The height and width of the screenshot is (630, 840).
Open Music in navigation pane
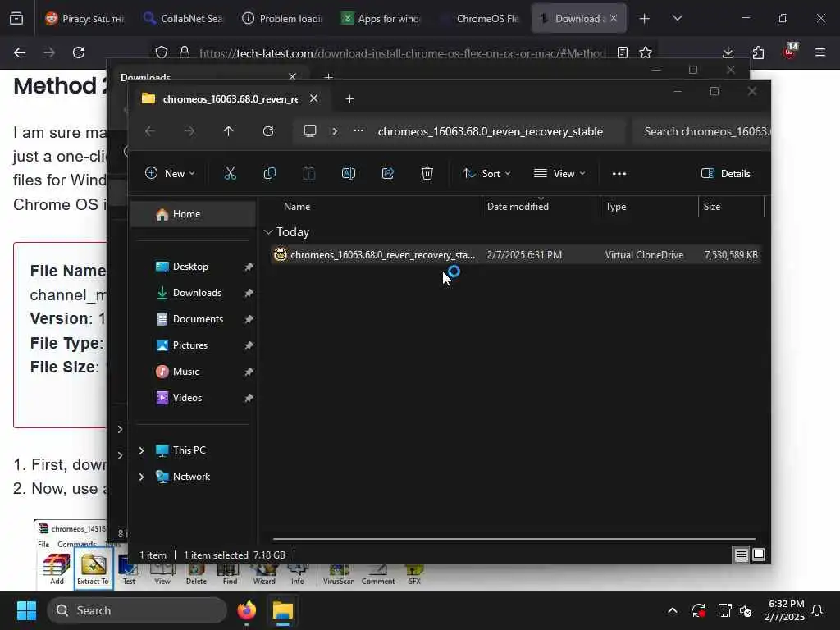pos(193,372)
